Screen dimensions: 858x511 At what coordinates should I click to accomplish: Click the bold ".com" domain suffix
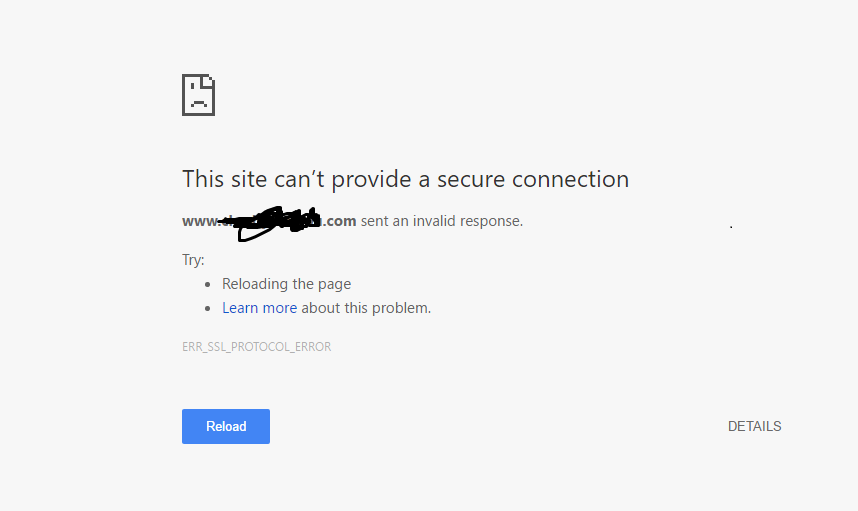(339, 221)
